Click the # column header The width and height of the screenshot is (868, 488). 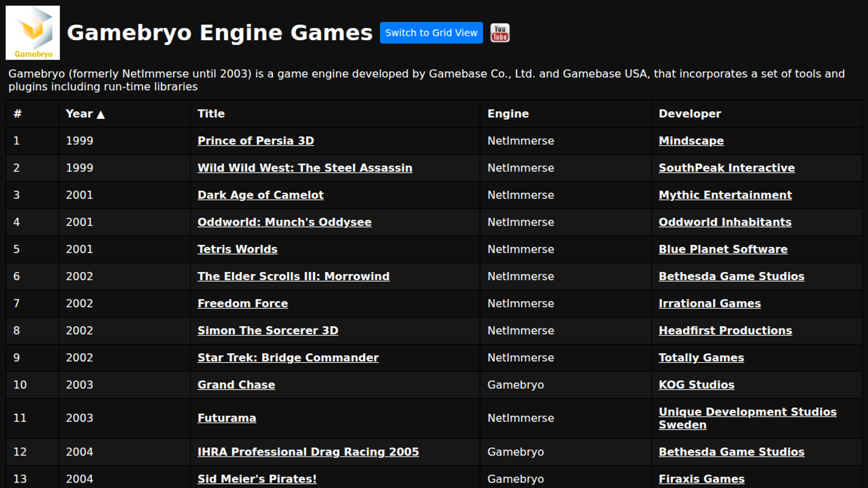[x=18, y=114]
